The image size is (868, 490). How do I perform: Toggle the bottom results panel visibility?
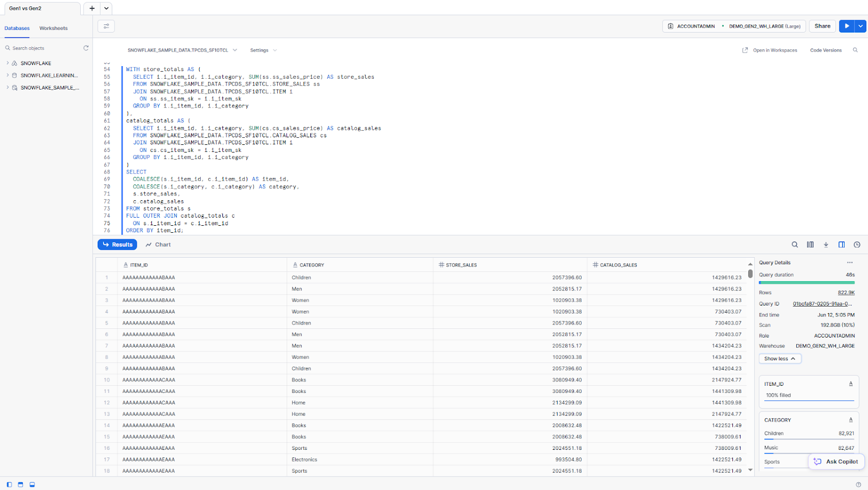click(32, 485)
